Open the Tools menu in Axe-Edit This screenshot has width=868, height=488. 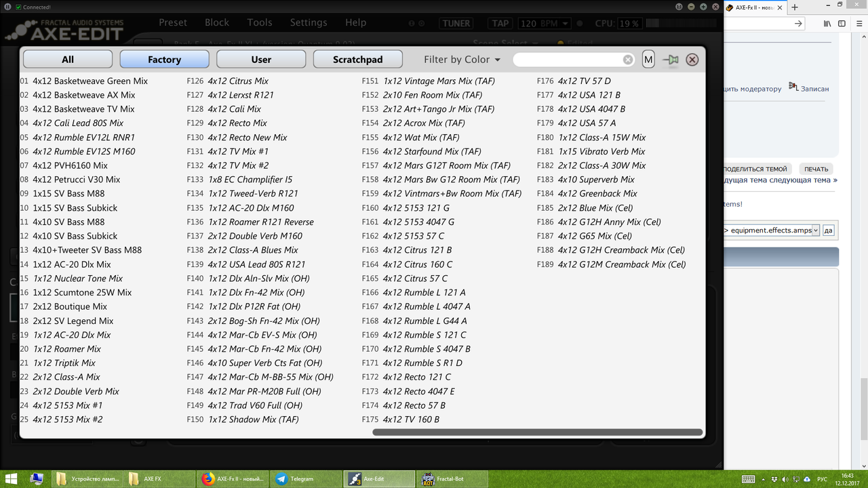[x=260, y=22]
